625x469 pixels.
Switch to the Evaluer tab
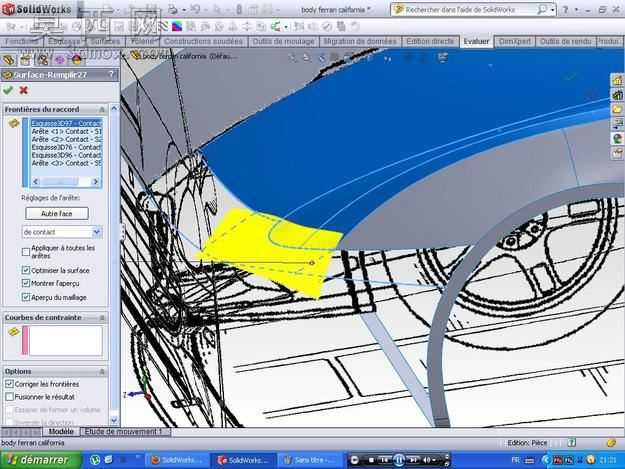(x=476, y=41)
